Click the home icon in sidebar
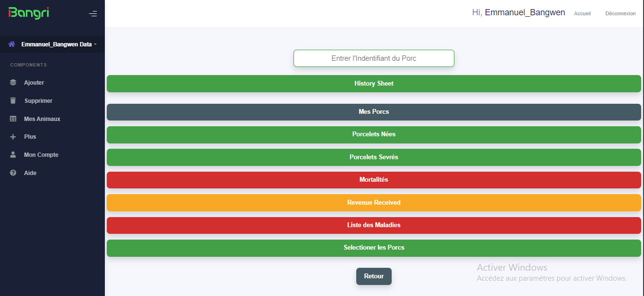This screenshot has height=296, width=644. tap(12, 44)
